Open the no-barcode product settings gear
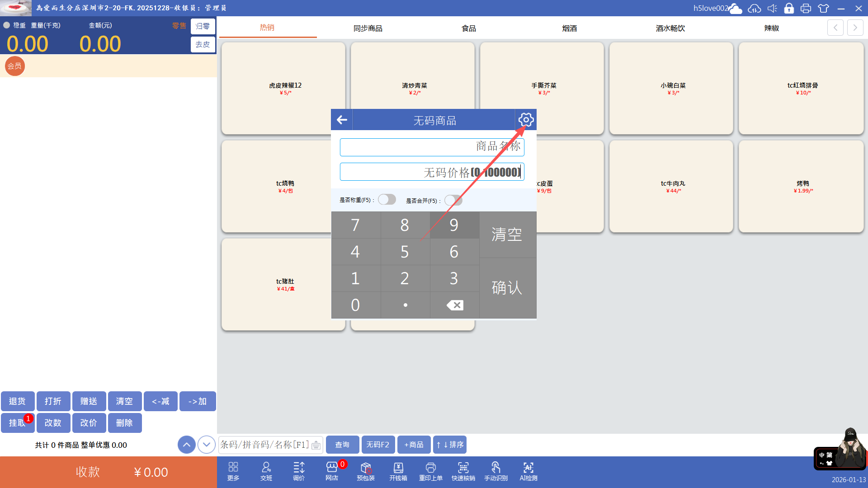The image size is (868, 488). [x=526, y=120]
